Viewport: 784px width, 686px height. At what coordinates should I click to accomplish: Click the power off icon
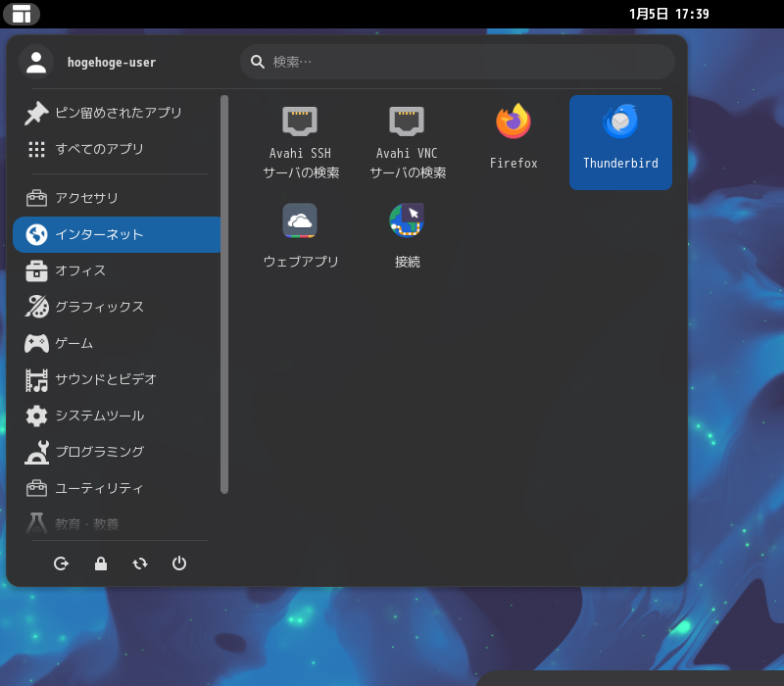coord(179,563)
